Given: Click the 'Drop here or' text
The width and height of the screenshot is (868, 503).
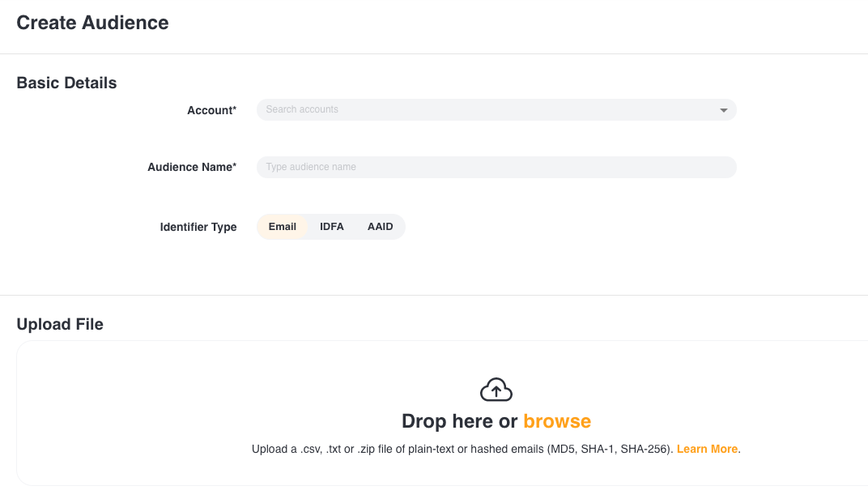Looking at the screenshot, I should click(459, 421).
